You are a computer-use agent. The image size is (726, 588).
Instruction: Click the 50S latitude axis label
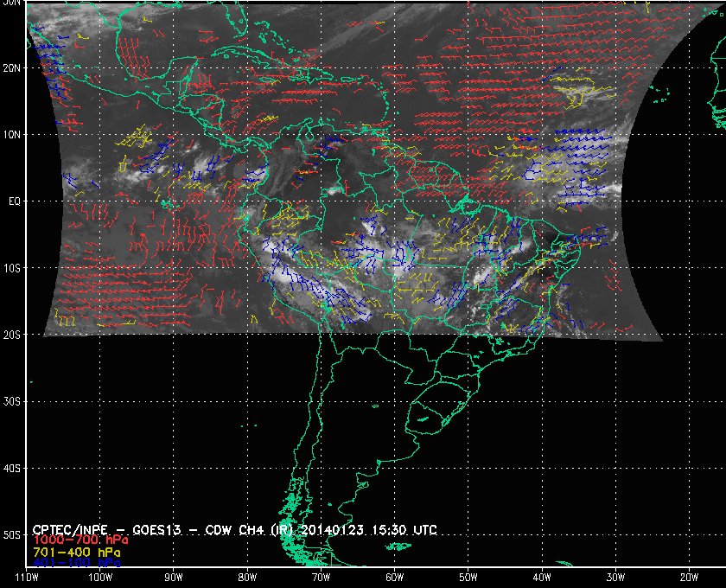12,534
